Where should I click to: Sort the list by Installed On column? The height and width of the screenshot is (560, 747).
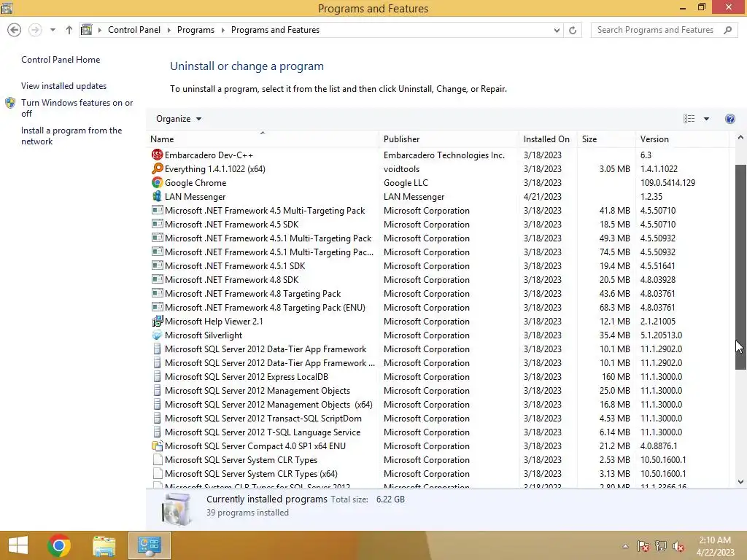[547, 139]
